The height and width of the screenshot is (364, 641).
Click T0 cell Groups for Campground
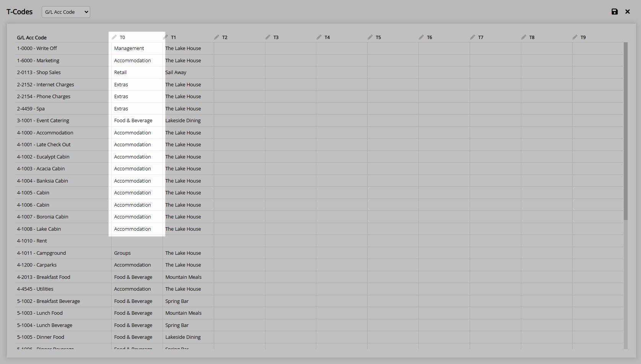(137, 253)
